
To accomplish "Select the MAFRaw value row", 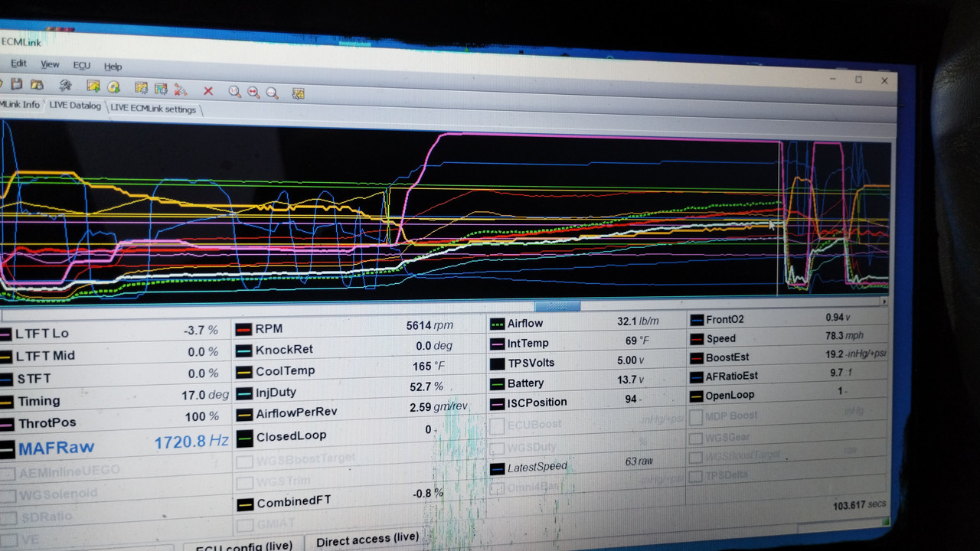I will pos(115,446).
